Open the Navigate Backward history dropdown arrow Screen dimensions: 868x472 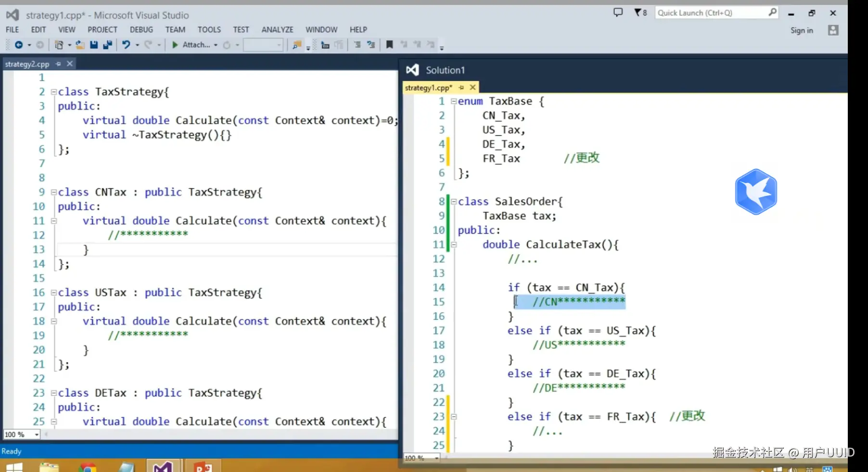coord(29,45)
